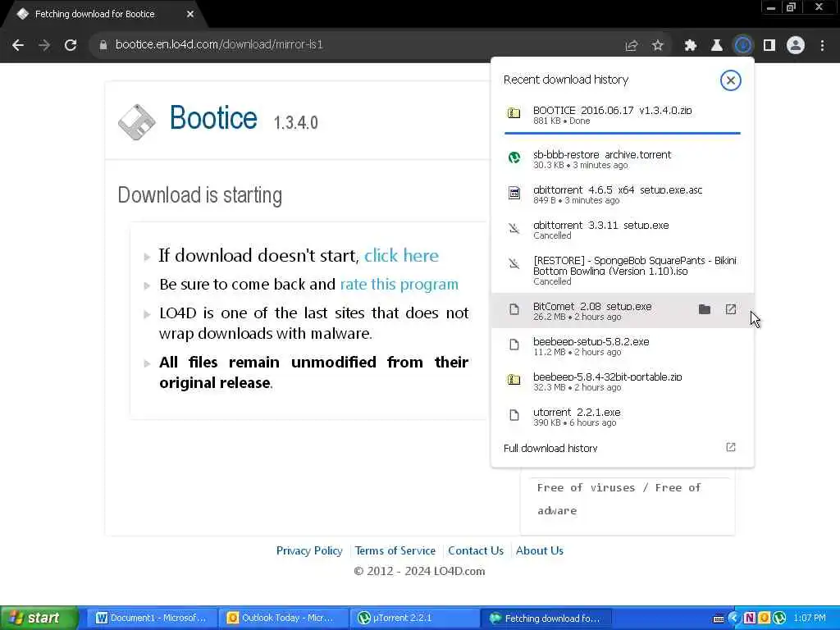Click the torrent file icon

[514, 157]
